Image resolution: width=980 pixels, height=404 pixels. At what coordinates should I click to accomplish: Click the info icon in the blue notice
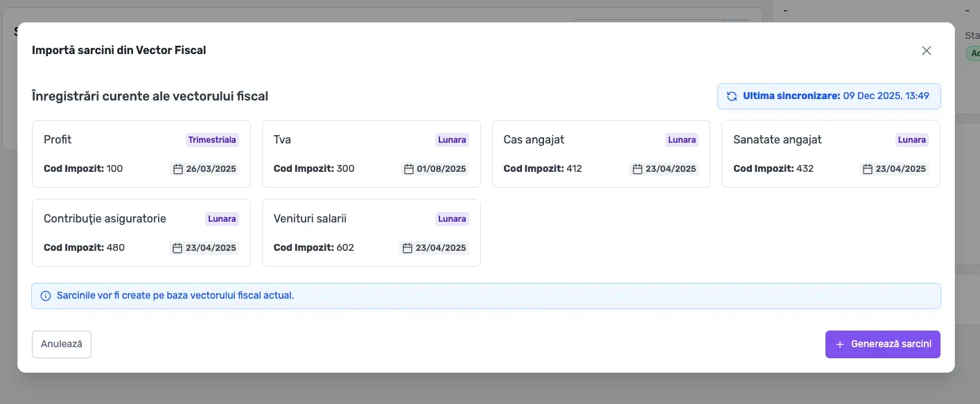46,296
